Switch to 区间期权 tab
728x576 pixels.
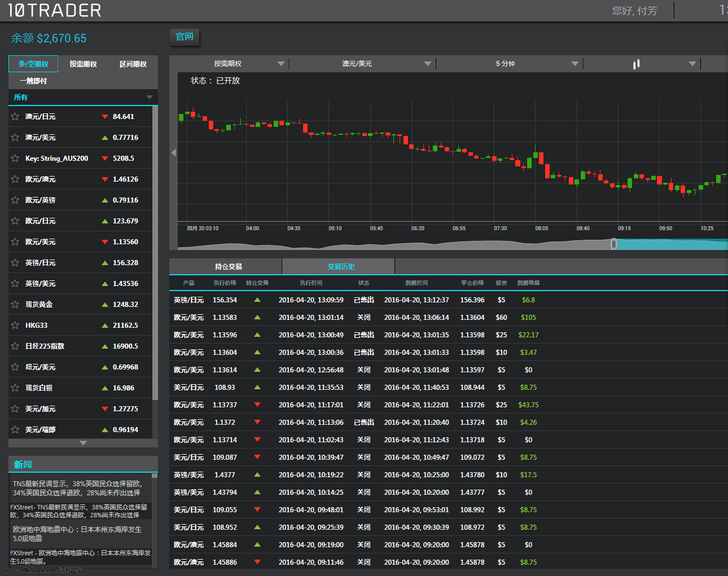point(133,64)
